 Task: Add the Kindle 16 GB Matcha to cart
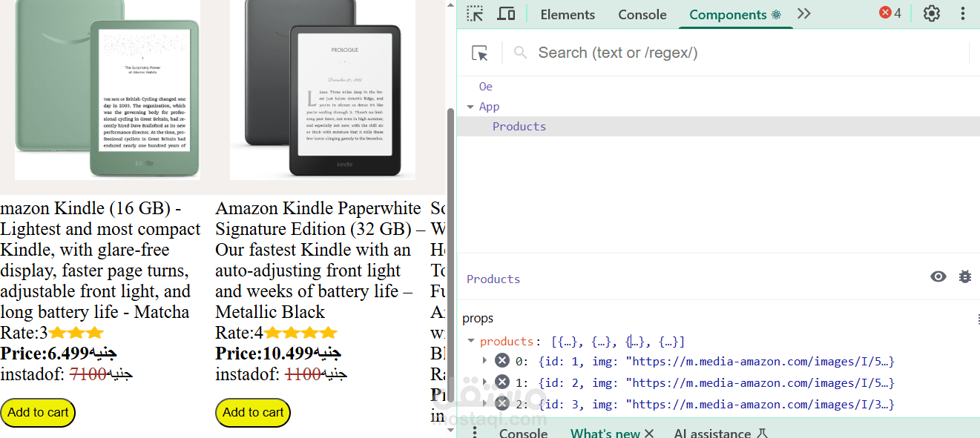(38, 413)
